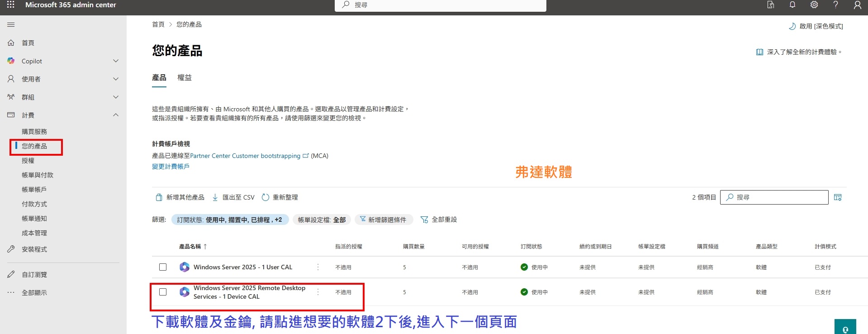Click the 變更計費帳戶 link
The height and width of the screenshot is (334, 868).
point(171,167)
